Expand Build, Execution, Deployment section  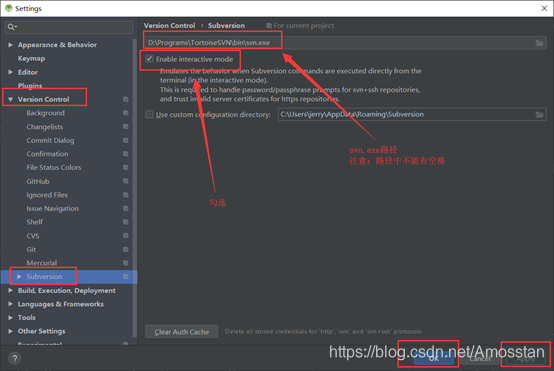pos(11,290)
